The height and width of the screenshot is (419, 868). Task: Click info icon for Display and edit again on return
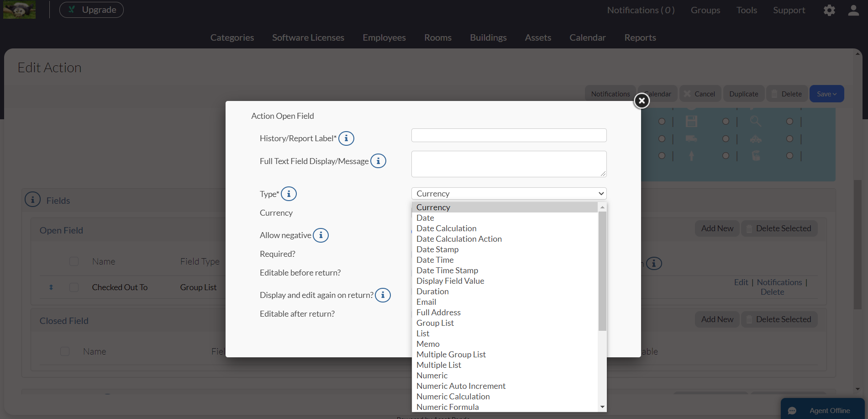click(383, 295)
